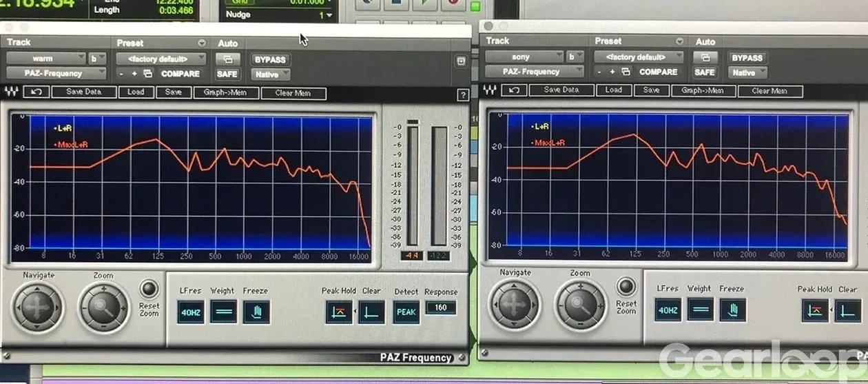Click the target icon beside BYPASS in warm window
Viewport: 868px width, 384px height.
461,61
